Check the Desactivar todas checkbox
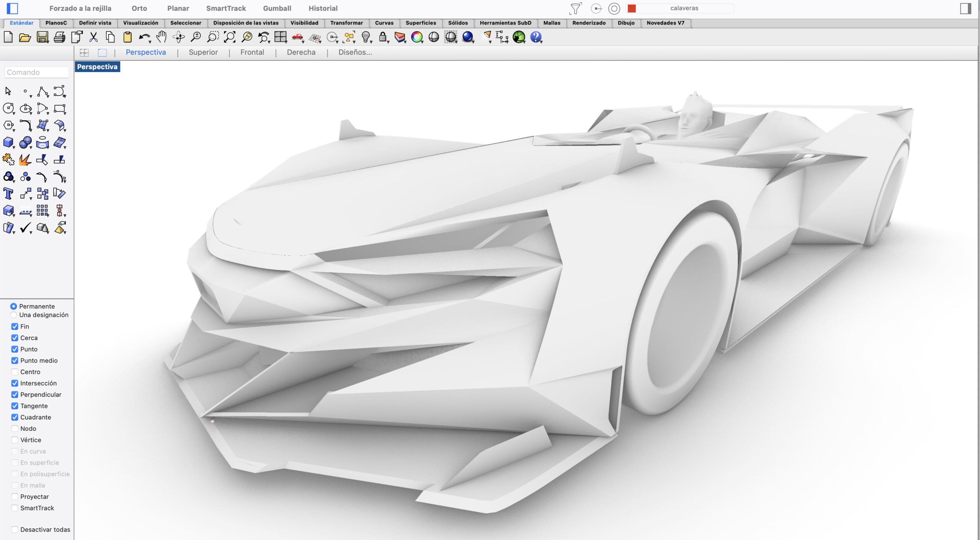This screenshot has width=980, height=540. [x=15, y=529]
